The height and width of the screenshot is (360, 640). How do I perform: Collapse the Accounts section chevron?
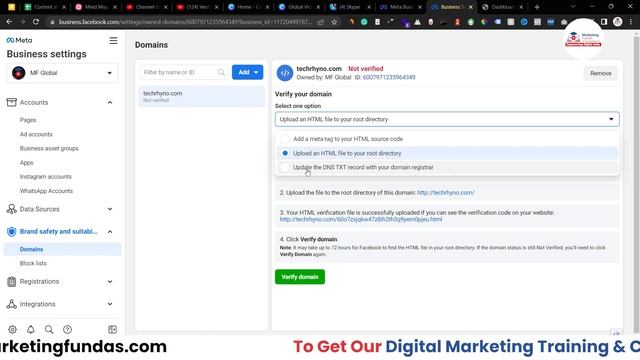[110, 102]
